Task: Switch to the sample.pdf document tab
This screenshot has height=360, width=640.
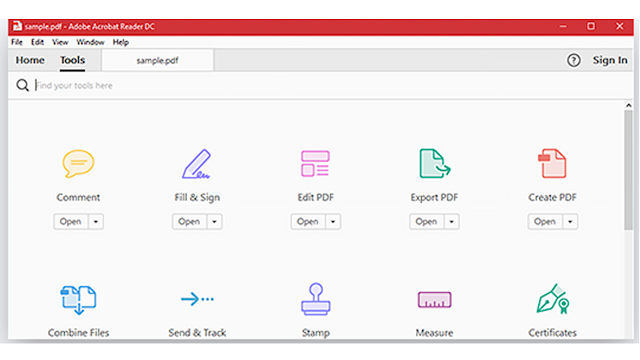Action: [158, 61]
